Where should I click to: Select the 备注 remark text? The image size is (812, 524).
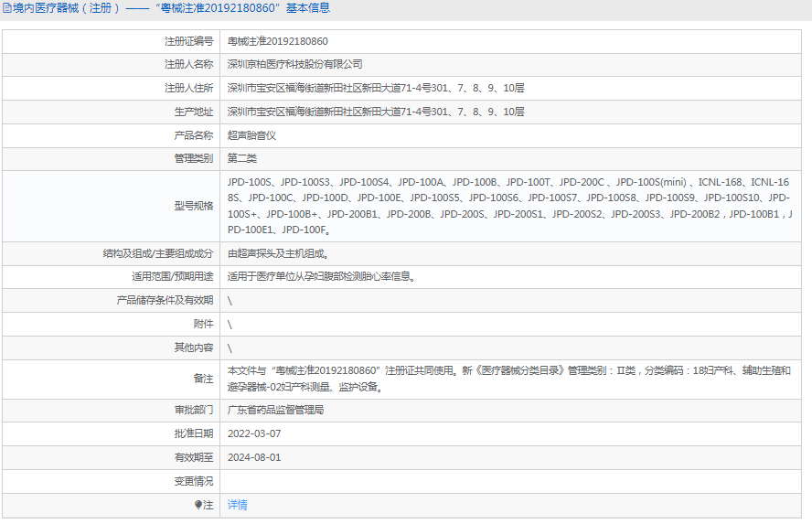point(509,379)
